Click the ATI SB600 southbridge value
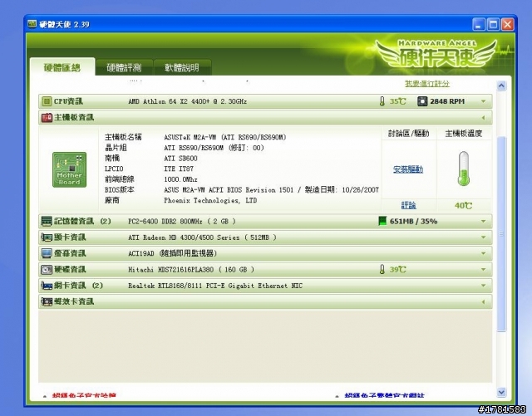 [x=180, y=159]
